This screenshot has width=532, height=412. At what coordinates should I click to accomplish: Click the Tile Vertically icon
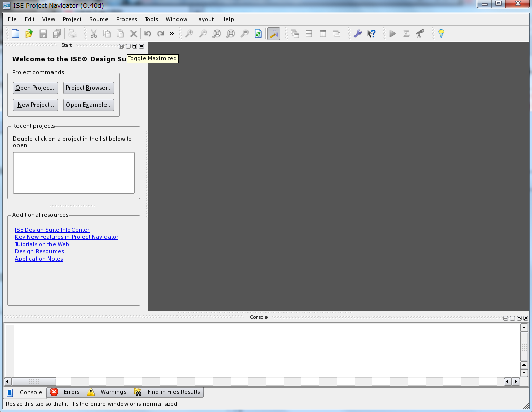(323, 33)
